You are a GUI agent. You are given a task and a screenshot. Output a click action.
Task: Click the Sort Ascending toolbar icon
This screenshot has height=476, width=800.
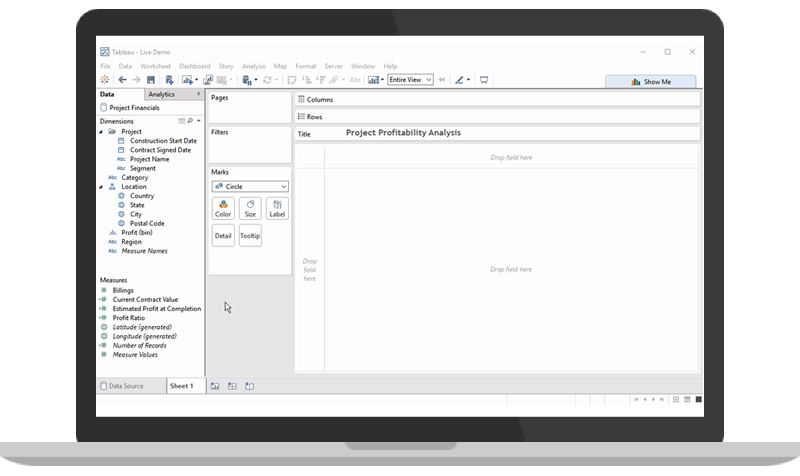[307, 80]
